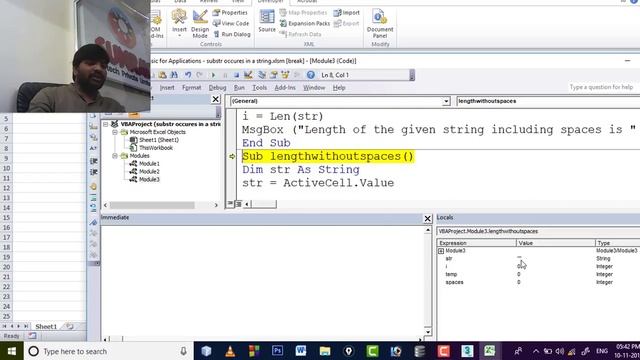
Task: Open the Window menu
Action: coord(314,88)
